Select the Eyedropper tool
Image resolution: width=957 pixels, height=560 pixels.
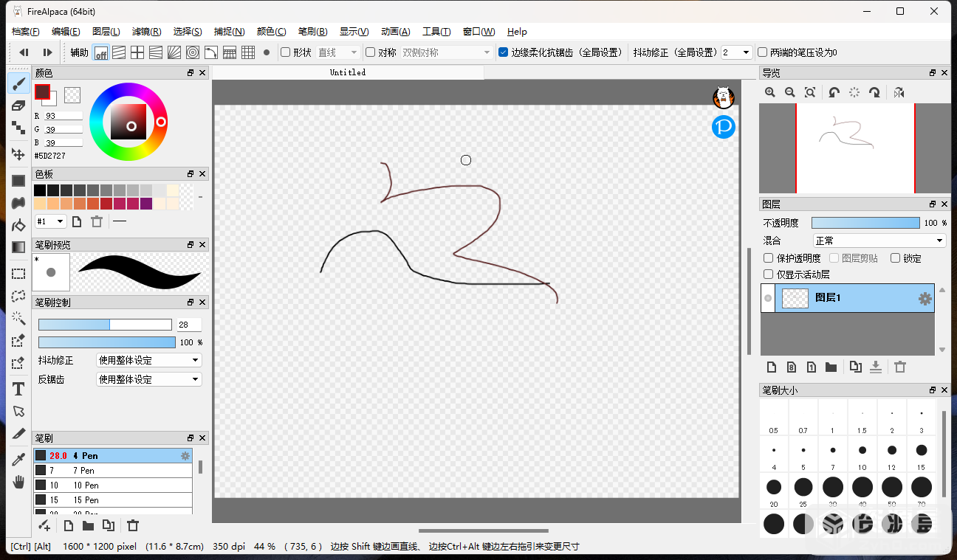pyautogui.click(x=18, y=460)
